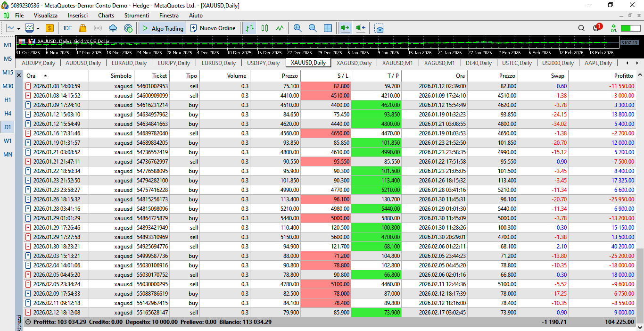This screenshot has height=331, width=644.
Task: Switch to the XAGUSD,Daily chart tab
Action: tap(354, 63)
